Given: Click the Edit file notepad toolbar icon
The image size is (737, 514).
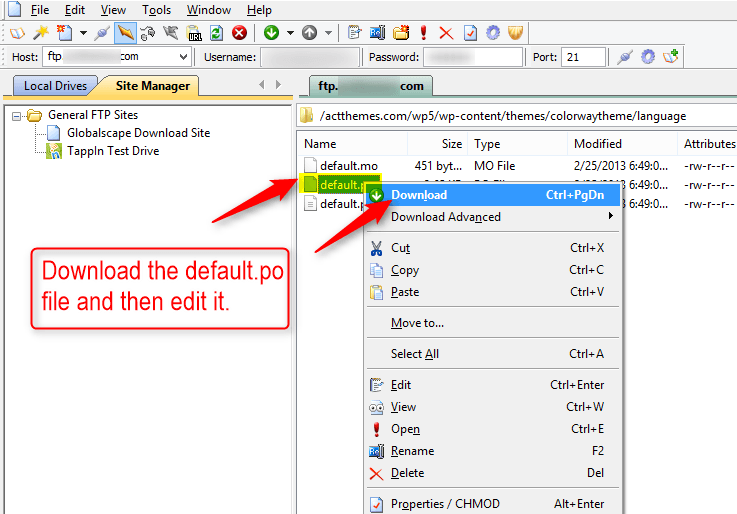Looking at the screenshot, I should (x=354, y=33).
